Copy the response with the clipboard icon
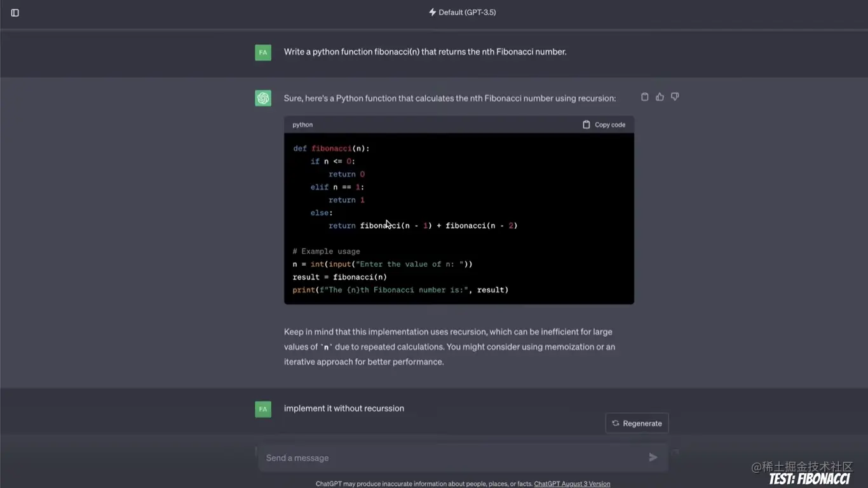Screen dimensions: 868x488 (644, 97)
